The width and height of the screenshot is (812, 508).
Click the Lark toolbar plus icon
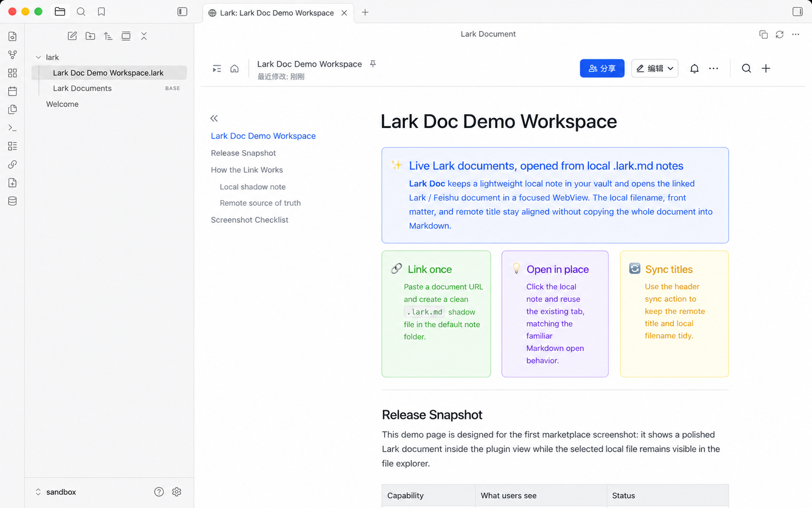click(766, 69)
